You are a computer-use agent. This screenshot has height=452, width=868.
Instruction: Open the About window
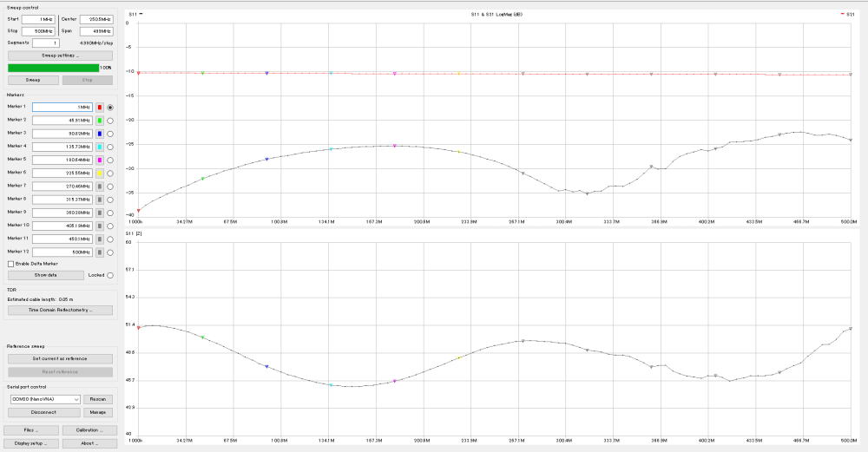[89, 443]
